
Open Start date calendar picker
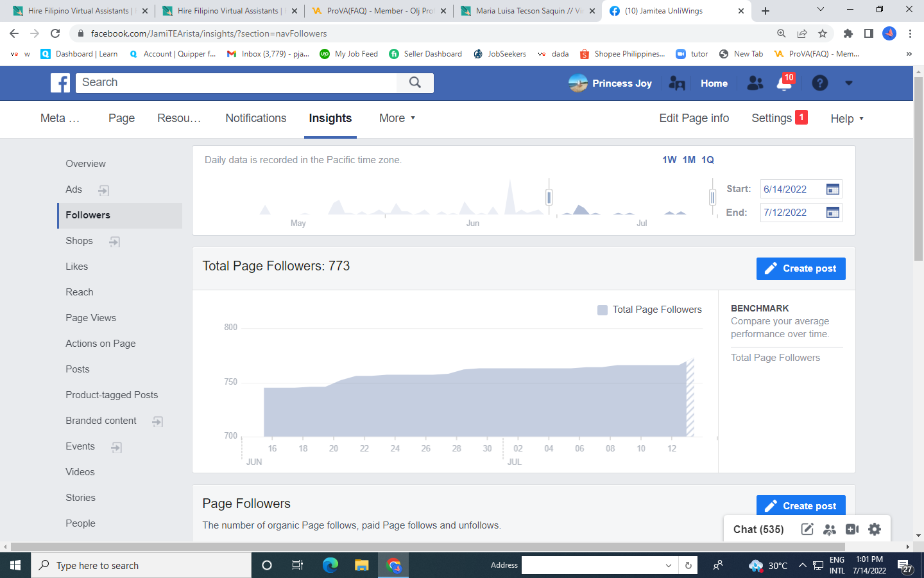pos(833,189)
